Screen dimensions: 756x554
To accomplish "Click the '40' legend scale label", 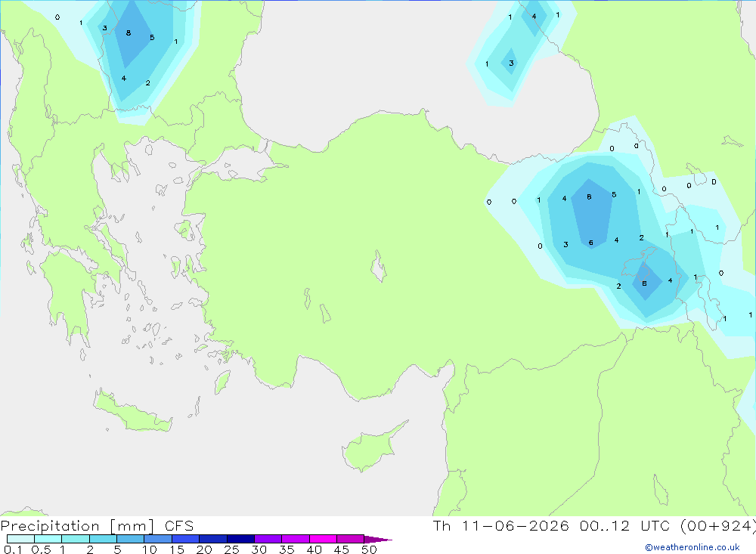I will 314,549.
